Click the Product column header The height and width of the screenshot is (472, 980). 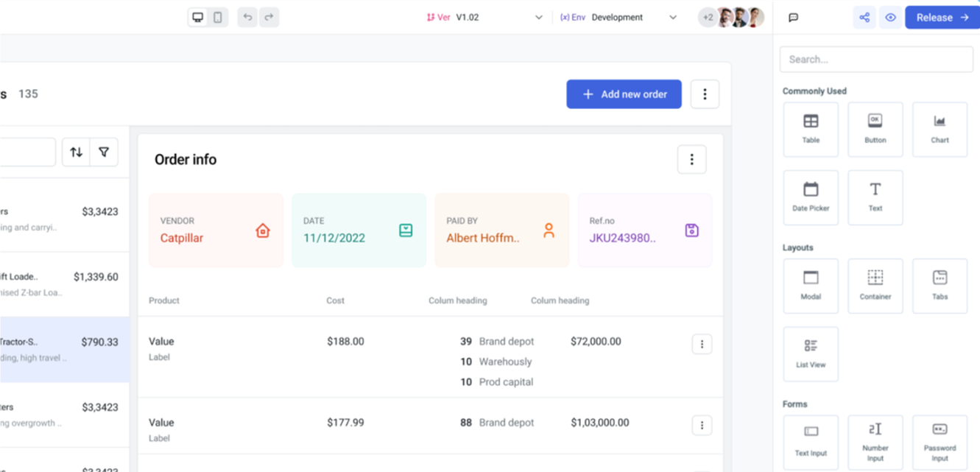pyautogui.click(x=164, y=300)
